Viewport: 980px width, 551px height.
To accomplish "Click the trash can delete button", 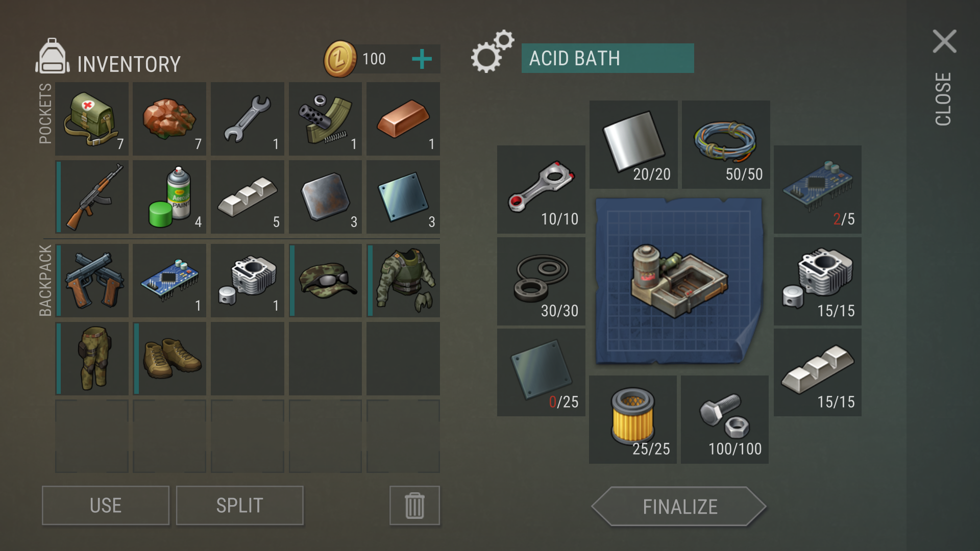I will tap(414, 506).
